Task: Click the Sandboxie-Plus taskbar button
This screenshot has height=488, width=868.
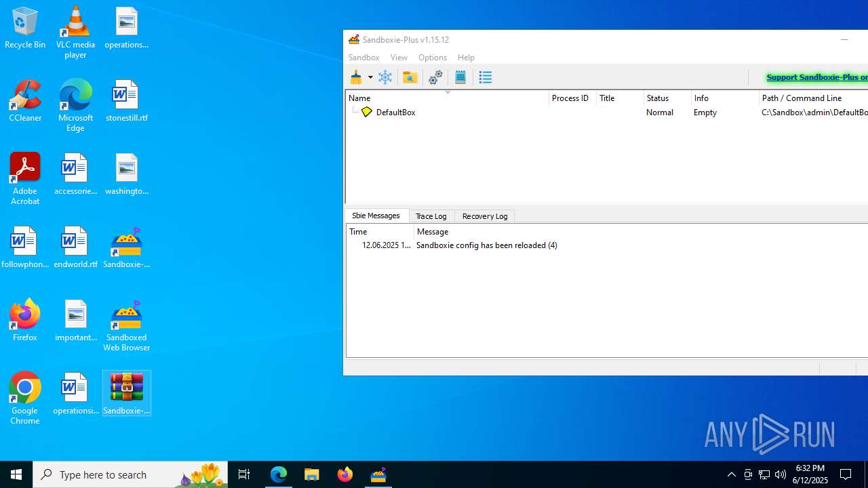Action: (x=378, y=474)
